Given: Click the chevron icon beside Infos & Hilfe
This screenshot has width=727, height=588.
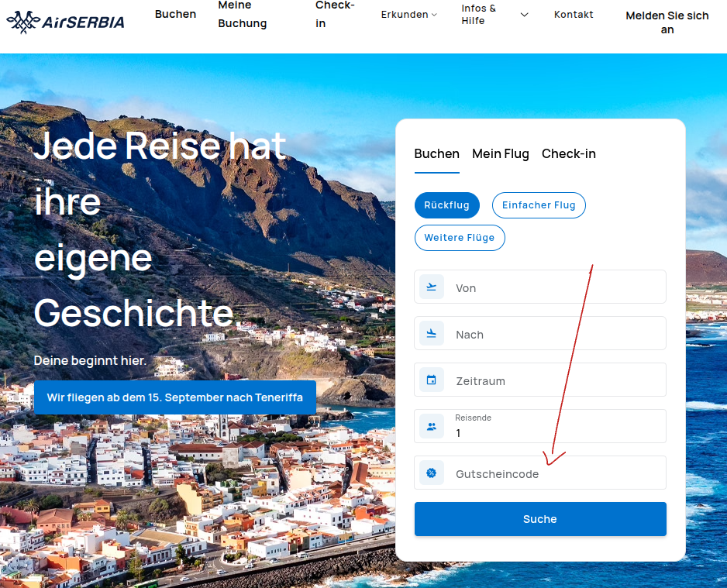Looking at the screenshot, I should pos(524,13).
